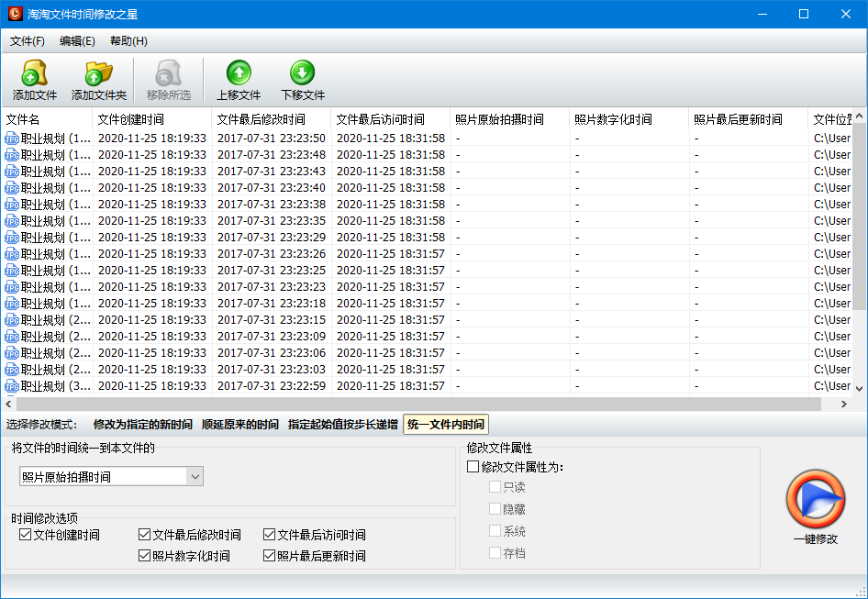Sort by the 文件最后修改时间 column header
868x599 pixels.
tap(272, 119)
